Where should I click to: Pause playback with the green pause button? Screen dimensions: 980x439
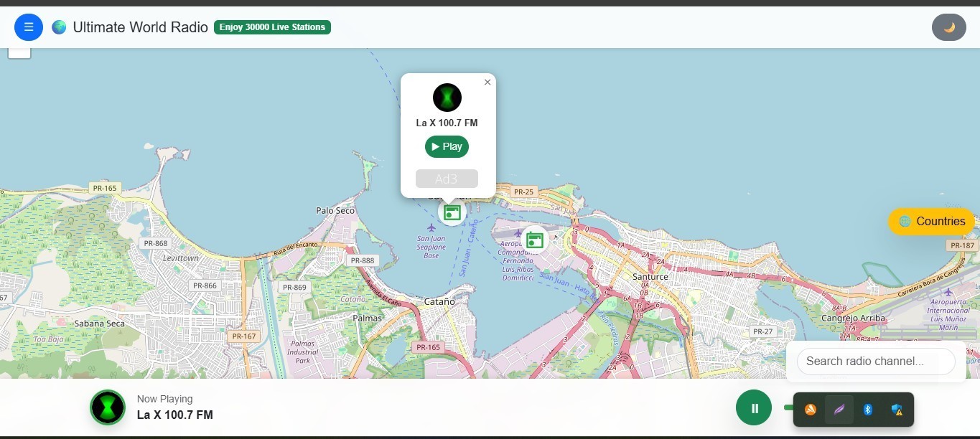coord(755,408)
